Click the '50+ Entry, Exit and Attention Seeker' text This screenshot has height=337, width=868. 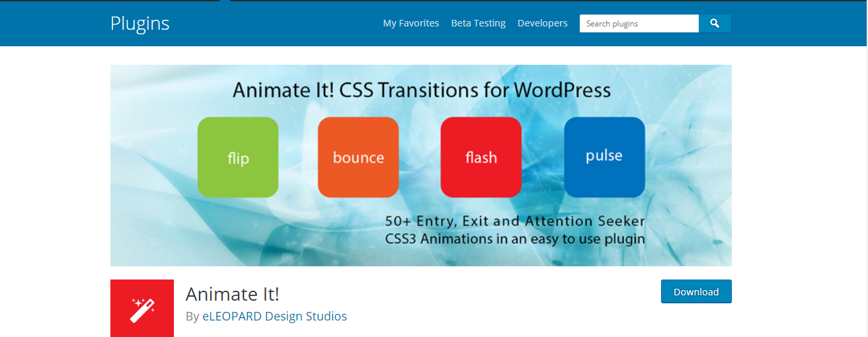(515, 221)
